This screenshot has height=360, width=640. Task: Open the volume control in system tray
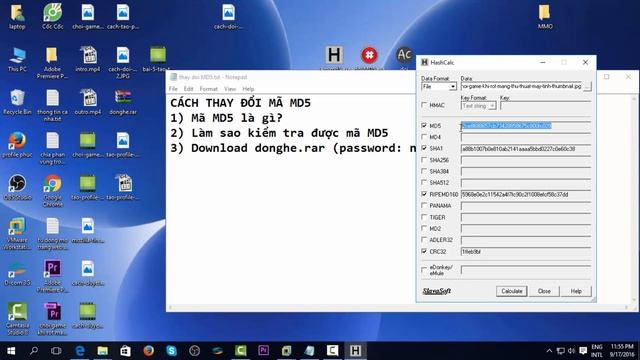pyautogui.click(x=571, y=351)
